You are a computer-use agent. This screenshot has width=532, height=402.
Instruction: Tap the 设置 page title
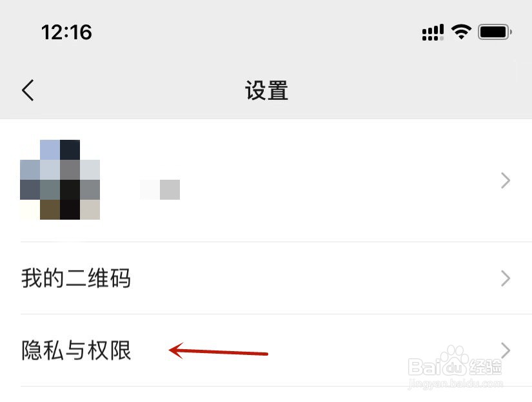267,90
